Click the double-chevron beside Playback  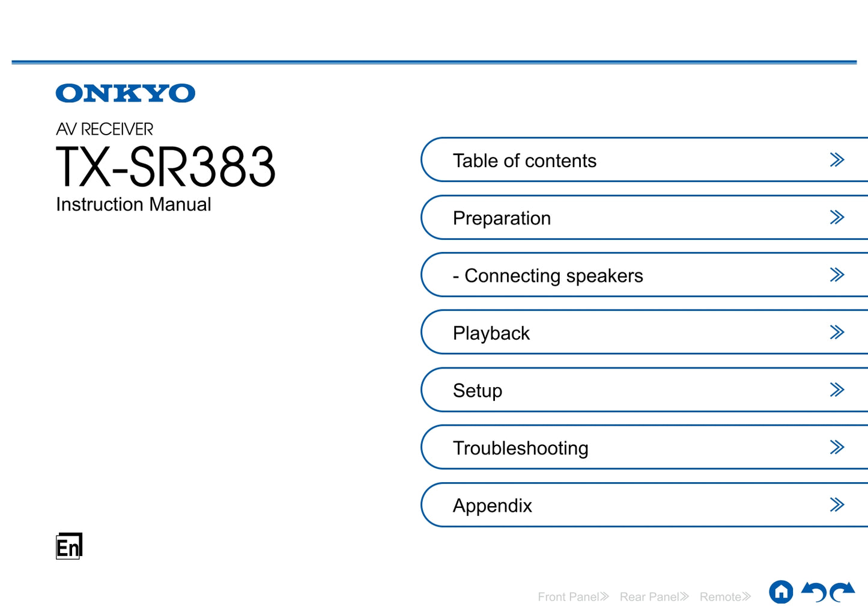837,332
